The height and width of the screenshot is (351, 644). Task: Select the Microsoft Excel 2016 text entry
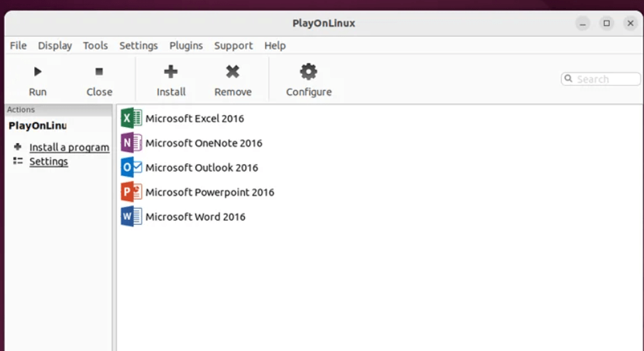(195, 119)
